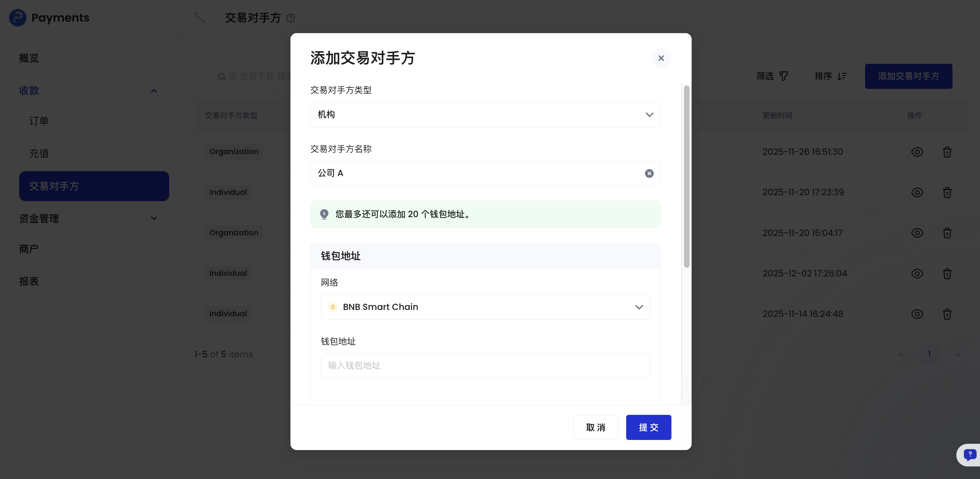Viewport: 980px width, 479px height.
Task: Select 订单 in the sidebar
Action: pos(39,120)
